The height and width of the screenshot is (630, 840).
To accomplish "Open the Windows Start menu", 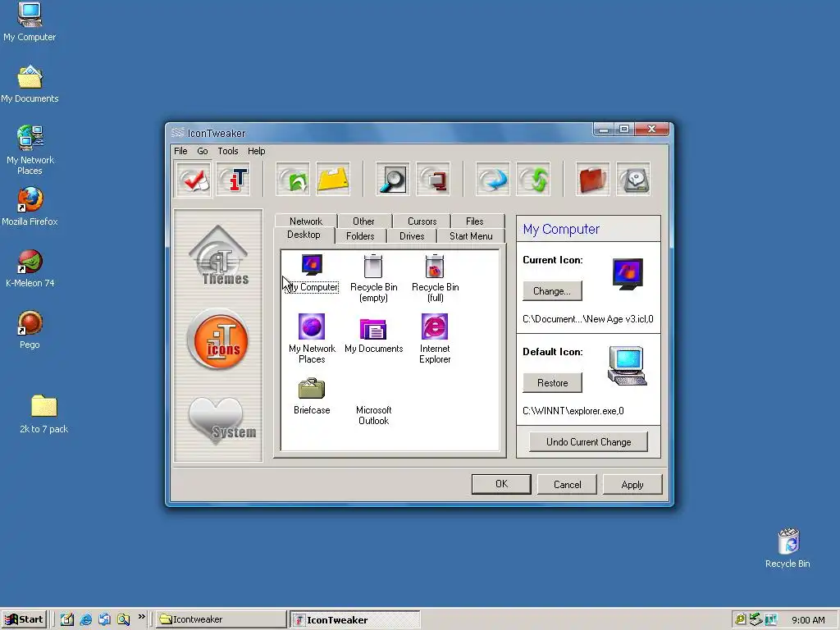I will click(x=24, y=619).
